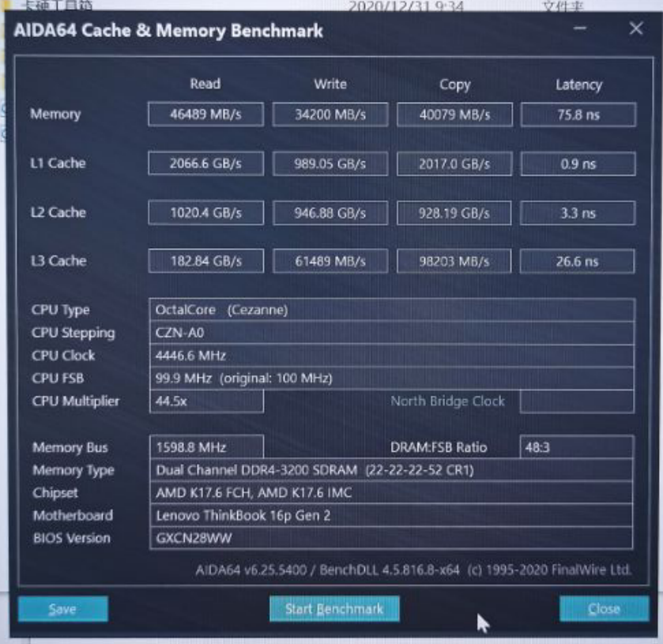Viewport: 663px width, 644px height.
Task: Select L2 Cache Copy 928.19 GB/s
Action: [454, 213]
